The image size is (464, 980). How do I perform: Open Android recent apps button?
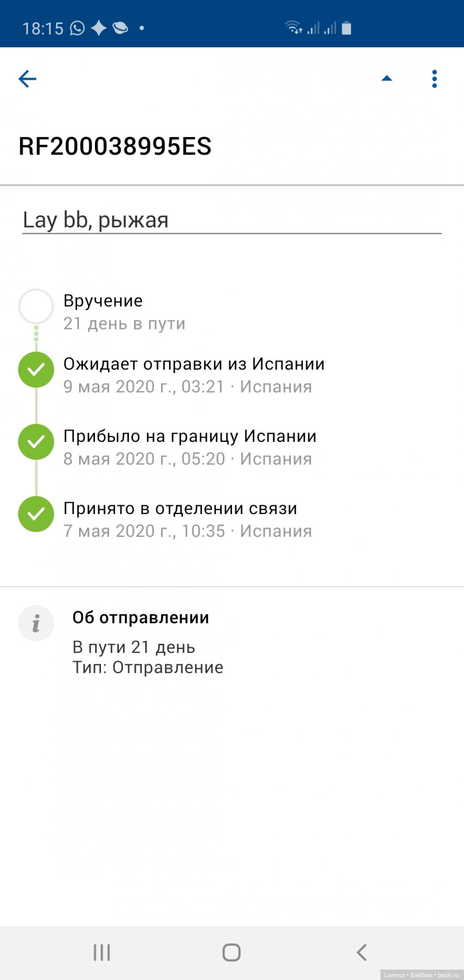click(x=102, y=952)
